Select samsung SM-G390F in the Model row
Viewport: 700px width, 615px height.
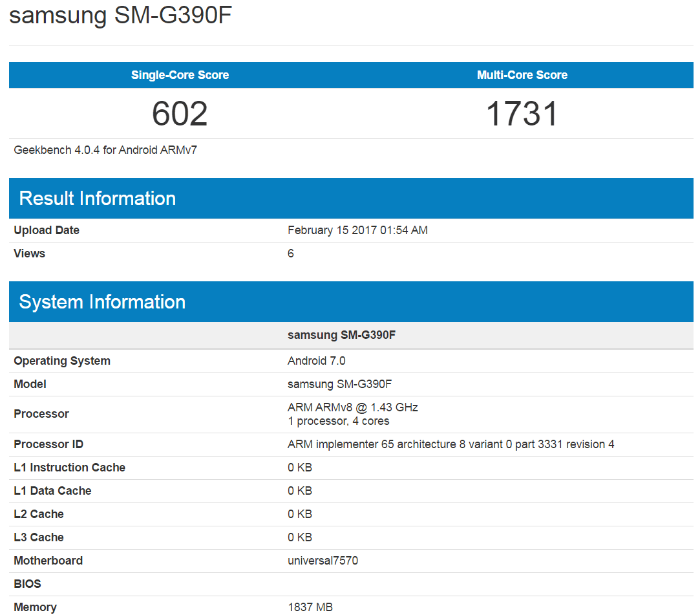(x=340, y=384)
